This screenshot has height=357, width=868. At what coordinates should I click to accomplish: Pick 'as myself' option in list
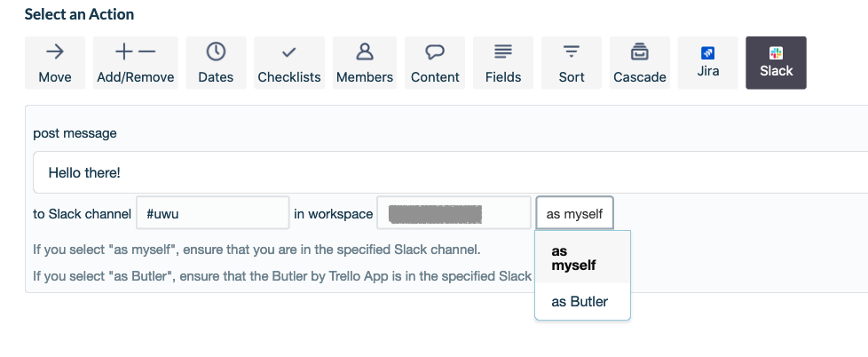(x=573, y=258)
